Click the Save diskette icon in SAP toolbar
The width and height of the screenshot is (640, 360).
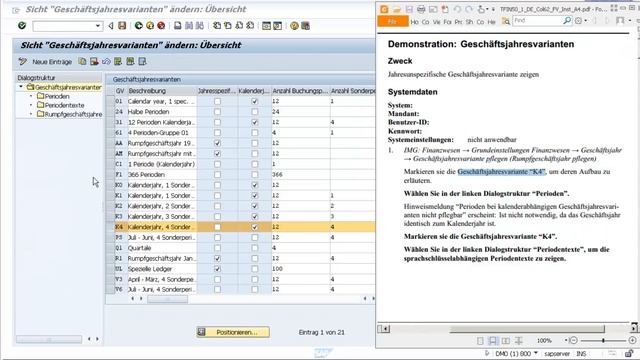coord(122,26)
